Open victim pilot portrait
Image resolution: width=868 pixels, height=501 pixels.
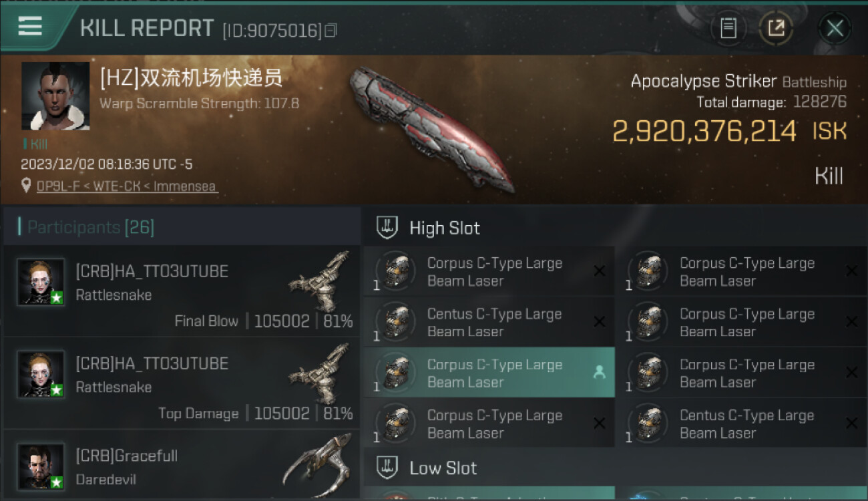[x=55, y=96]
